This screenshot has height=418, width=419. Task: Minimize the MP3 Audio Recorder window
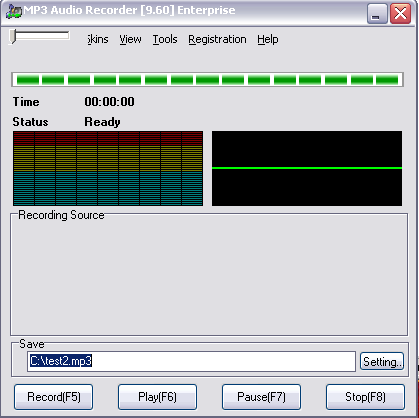click(377, 14)
